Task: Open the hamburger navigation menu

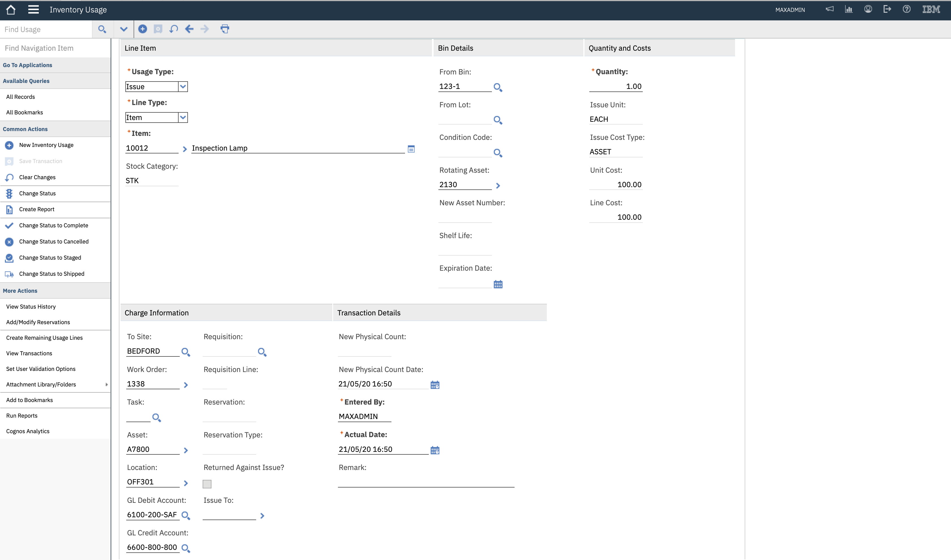Action: pyautogui.click(x=33, y=9)
